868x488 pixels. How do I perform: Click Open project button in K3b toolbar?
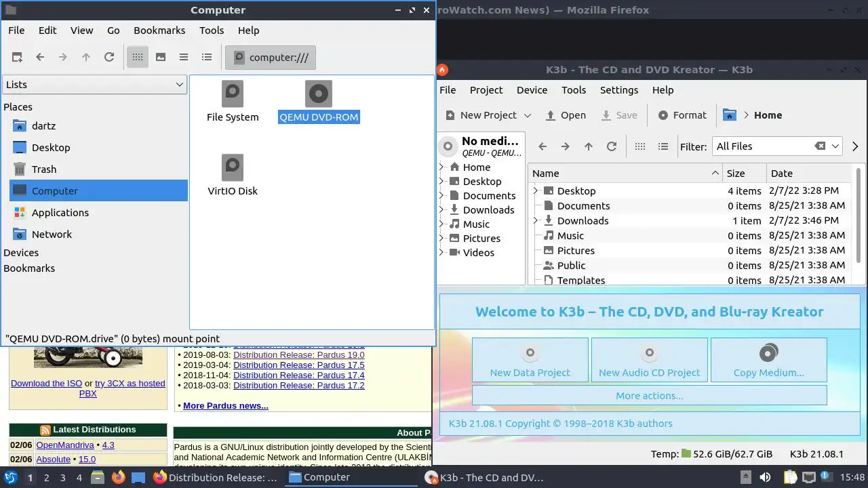click(566, 115)
